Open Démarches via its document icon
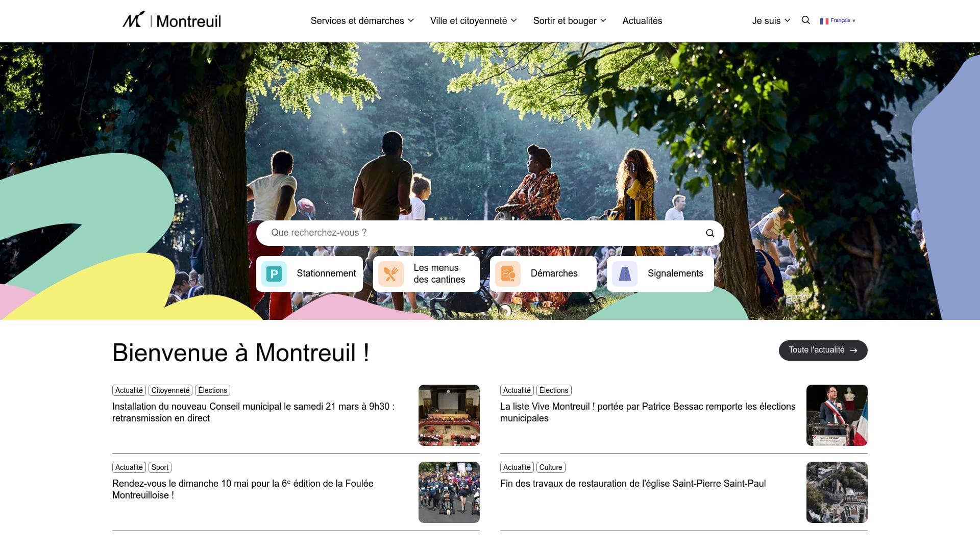Image resolution: width=980 pixels, height=551 pixels. [x=507, y=273]
